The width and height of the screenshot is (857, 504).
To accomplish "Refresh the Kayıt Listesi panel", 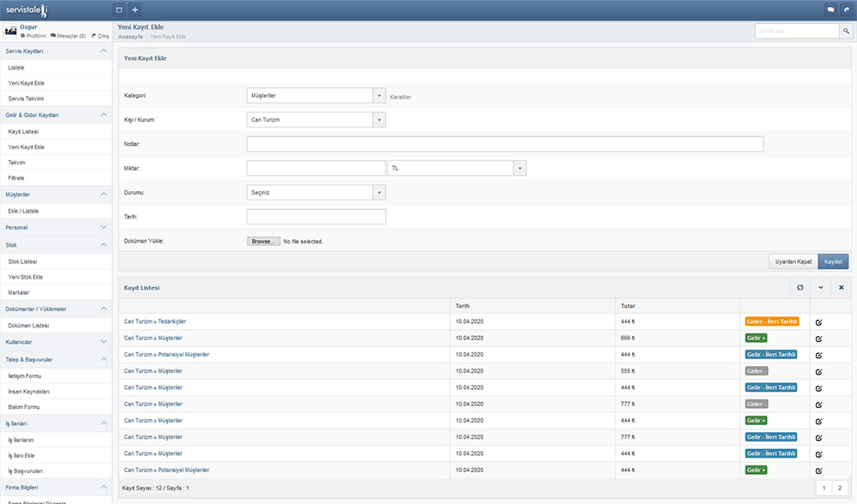I will click(800, 287).
